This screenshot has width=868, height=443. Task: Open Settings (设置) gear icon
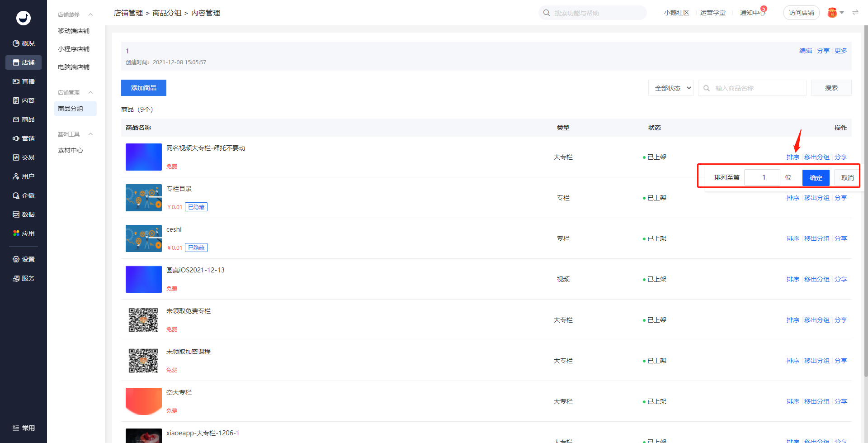16,259
